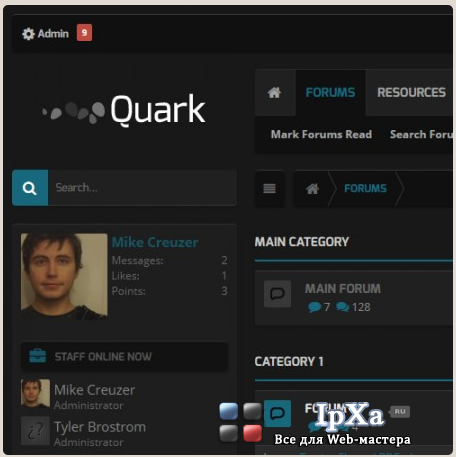Click the red notification badge showing 9

click(x=84, y=33)
